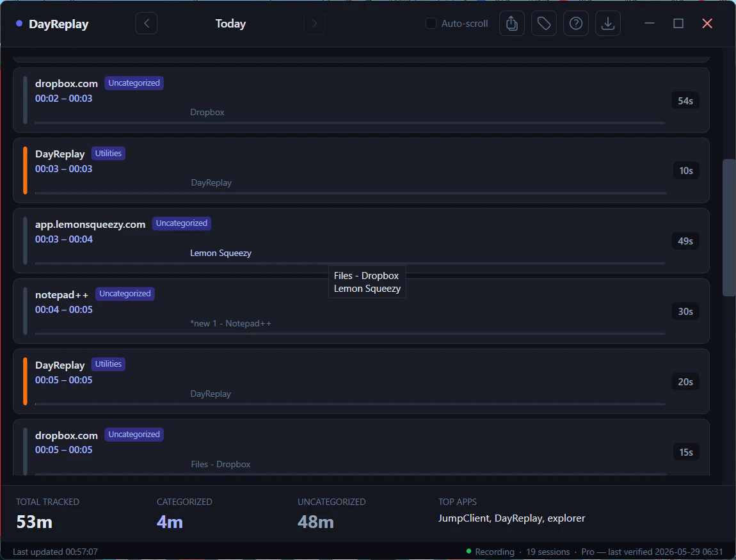Click the 'Last updated 00:57:07' status
The width and height of the screenshot is (736, 560).
pyautogui.click(x=56, y=552)
